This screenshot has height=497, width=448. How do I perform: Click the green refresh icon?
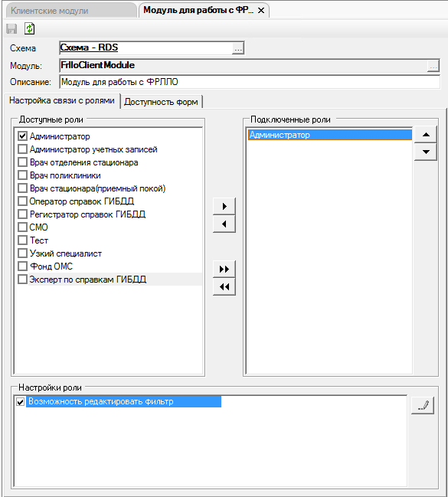pos(30,29)
